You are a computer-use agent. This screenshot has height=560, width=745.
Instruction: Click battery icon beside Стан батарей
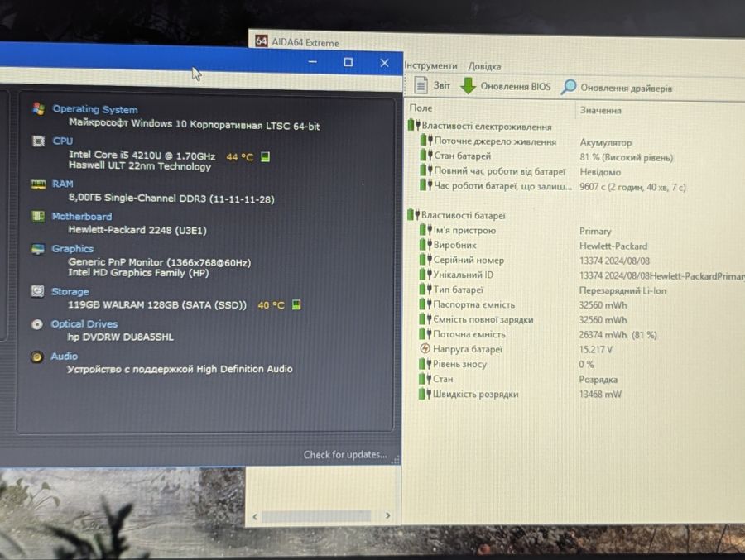tap(426, 155)
